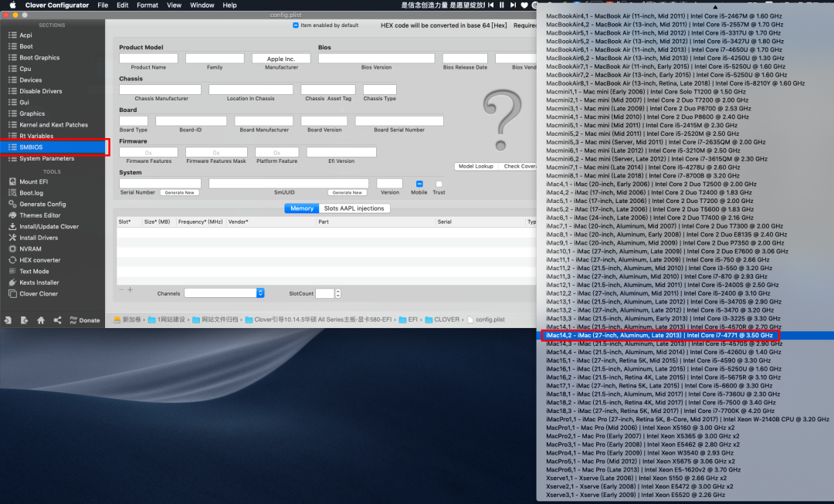
Task: Select Macmini8,1 Late 2018 model
Action: [x=642, y=176]
